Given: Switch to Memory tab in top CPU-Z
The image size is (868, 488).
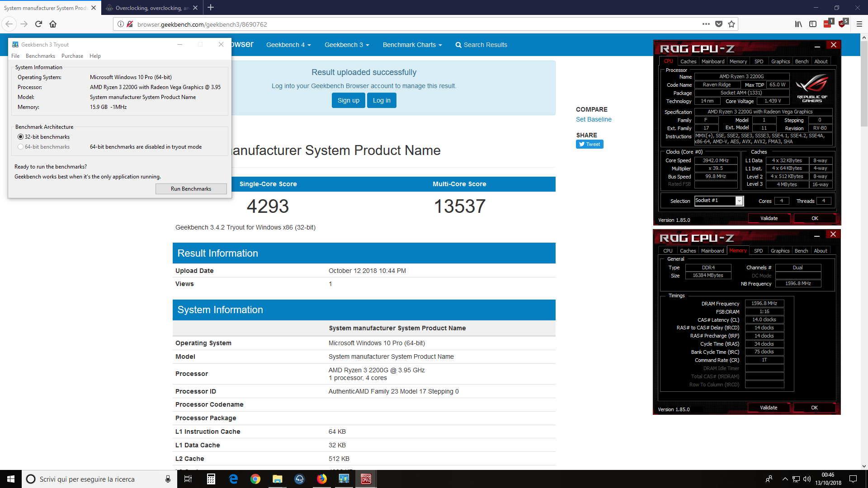Looking at the screenshot, I should pos(738,61).
